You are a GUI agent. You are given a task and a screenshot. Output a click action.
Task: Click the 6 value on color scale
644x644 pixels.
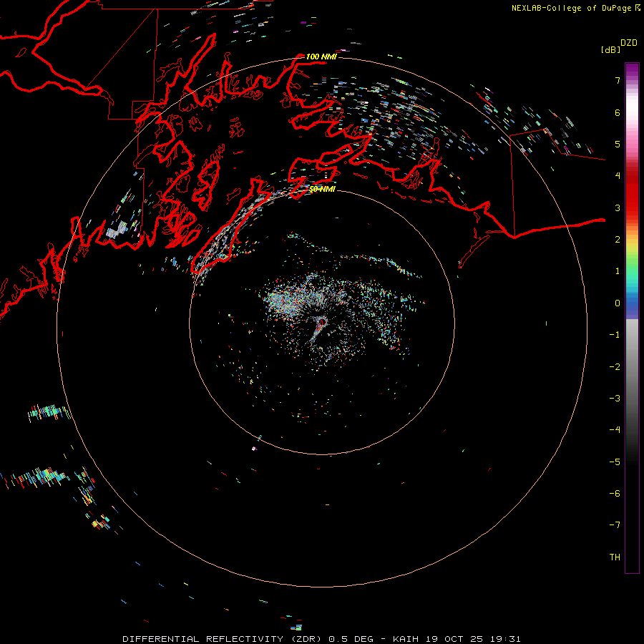[618, 112]
